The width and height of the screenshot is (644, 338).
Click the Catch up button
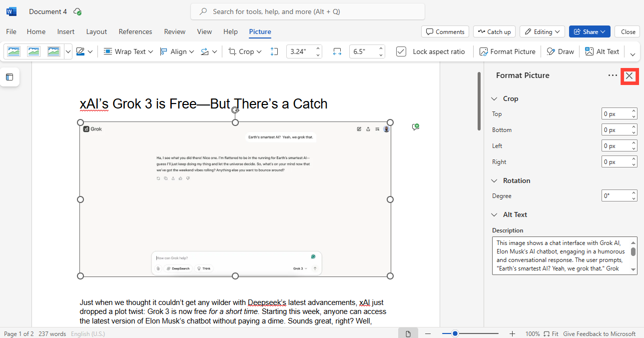click(495, 31)
